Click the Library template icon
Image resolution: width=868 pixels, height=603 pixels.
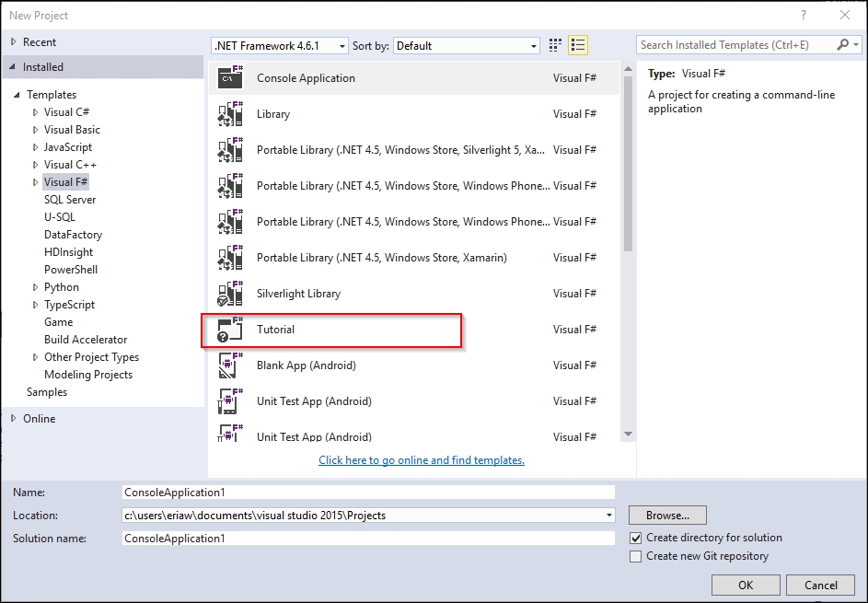click(x=230, y=114)
